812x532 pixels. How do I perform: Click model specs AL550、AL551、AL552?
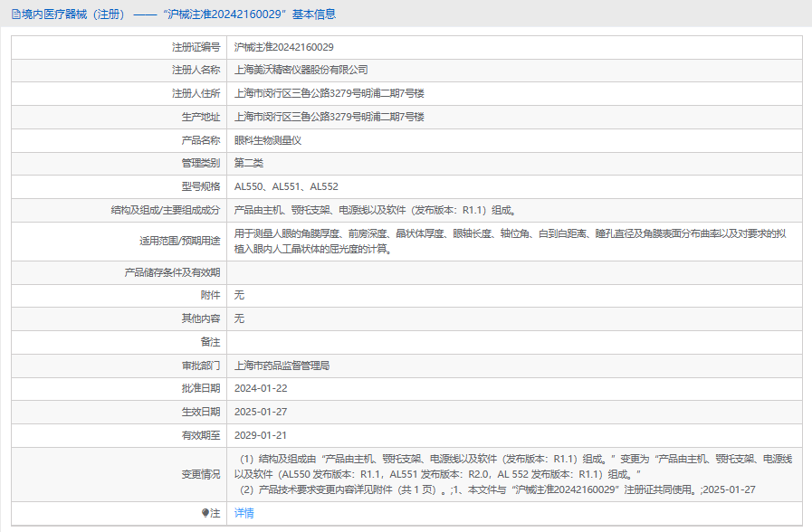tap(286, 187)
